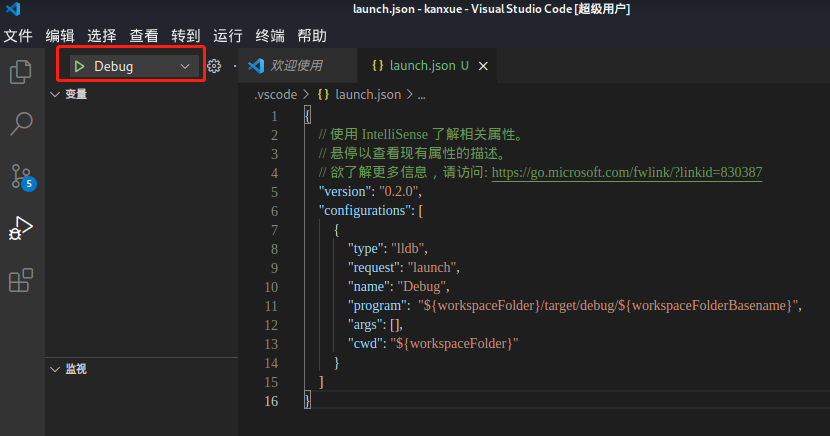Screen dimensions: 830x436
Task: Open launch.json via the gear icon
Action: [x=213, y=66]
